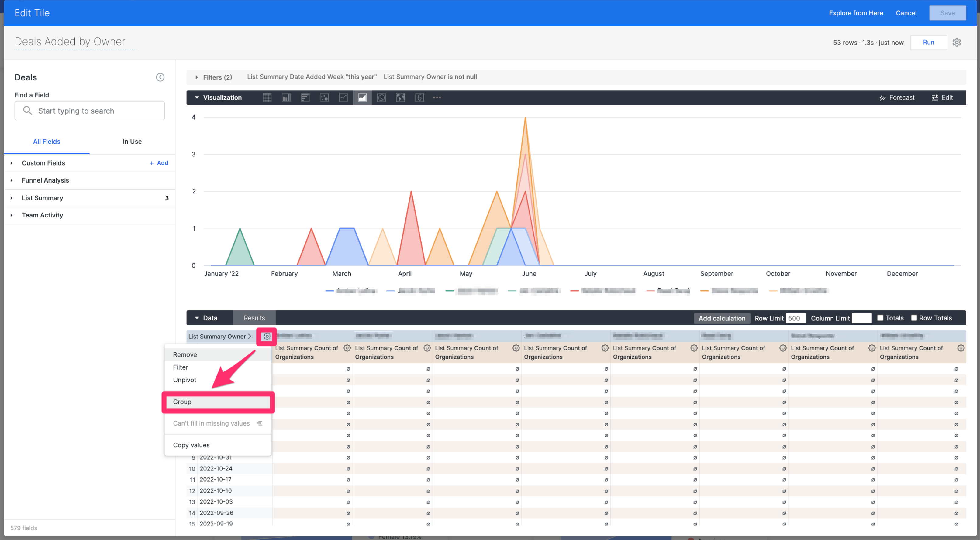
Task: Open visualization Edit settings
Action: pos(942,98)
